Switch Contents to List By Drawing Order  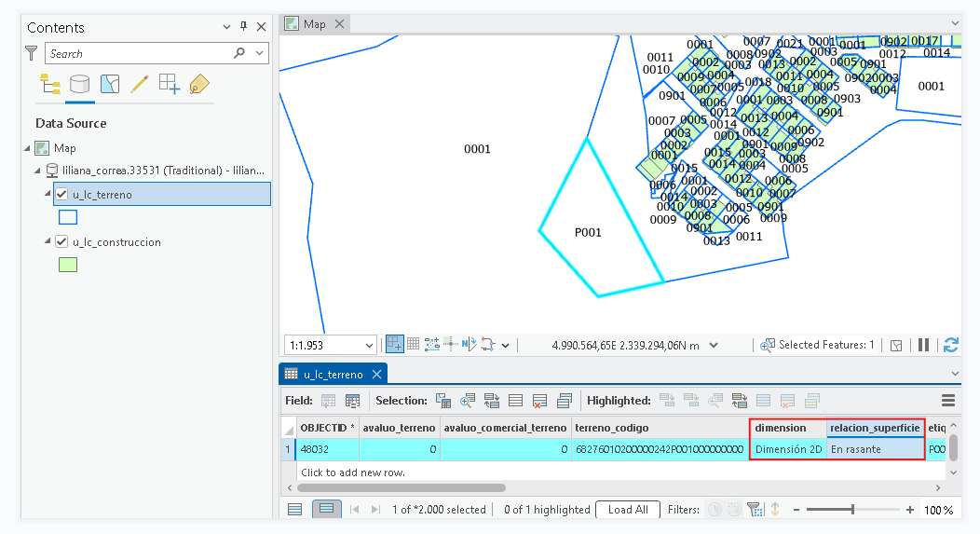[50, 84]
